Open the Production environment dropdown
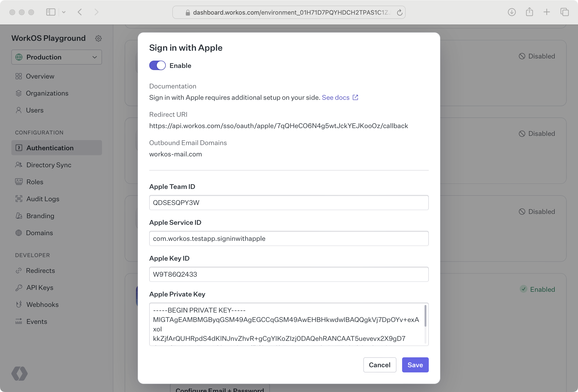The width and height of the screenshot is (578, 392). 56,57
